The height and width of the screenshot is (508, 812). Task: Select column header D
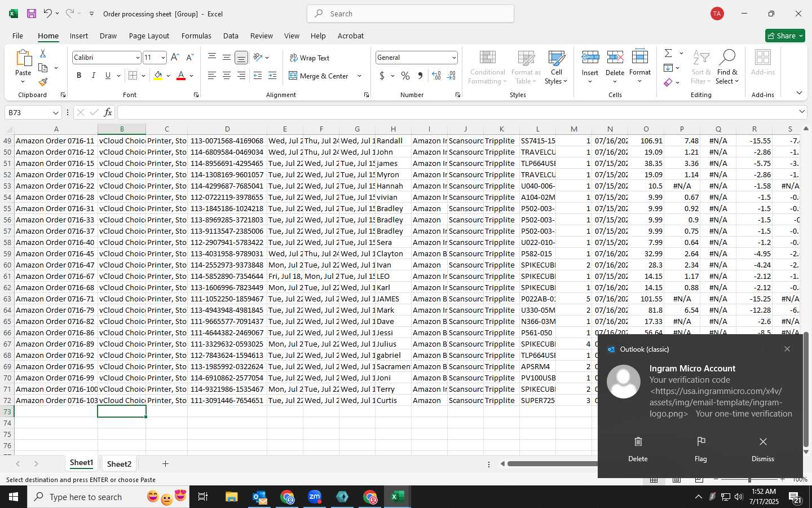pyautogui.click(x=227, y=129)
